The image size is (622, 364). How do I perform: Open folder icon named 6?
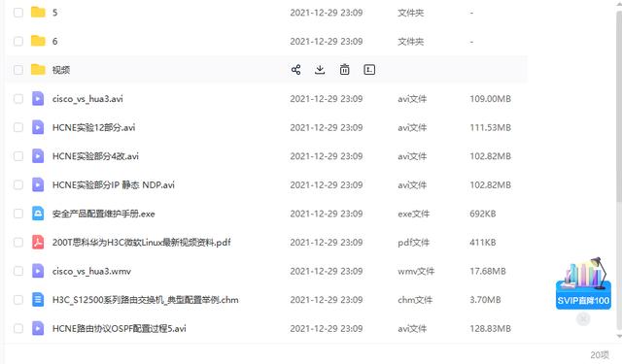38,41
